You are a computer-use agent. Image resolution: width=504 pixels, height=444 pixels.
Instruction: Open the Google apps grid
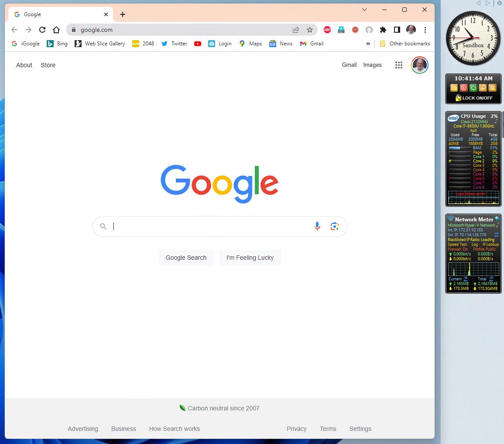pyautogui.click(x=398, y=65)
